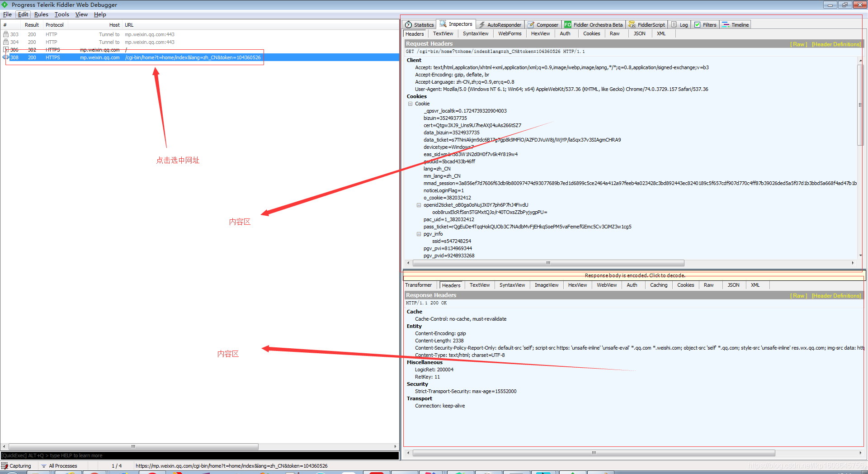The height and width of the screenshot is (474, 868).
Task: Sort sessions by Protocol column
Action: click(55, 25)
